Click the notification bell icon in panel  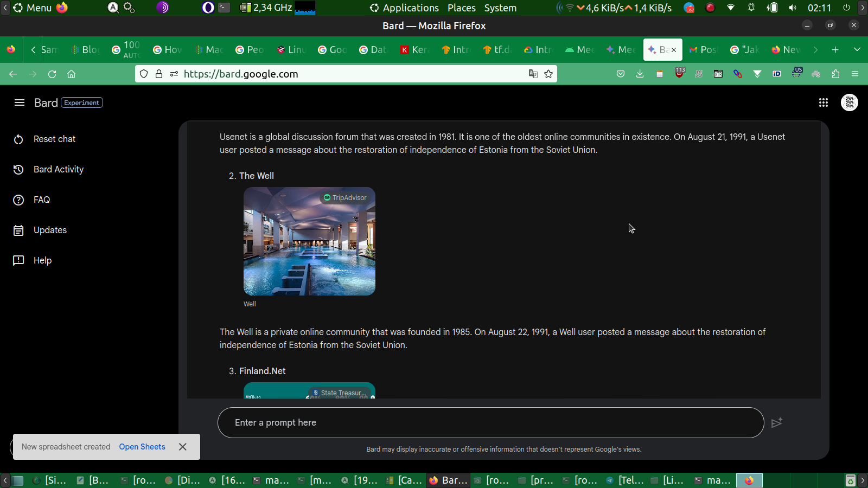tap(751, 8)
